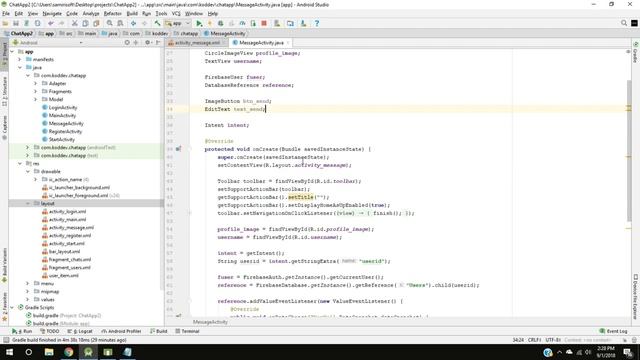Click the Cut scissors icon
The height and width of the screenshot is (360, 640).
pyautogui.click(x=75, y=23)
